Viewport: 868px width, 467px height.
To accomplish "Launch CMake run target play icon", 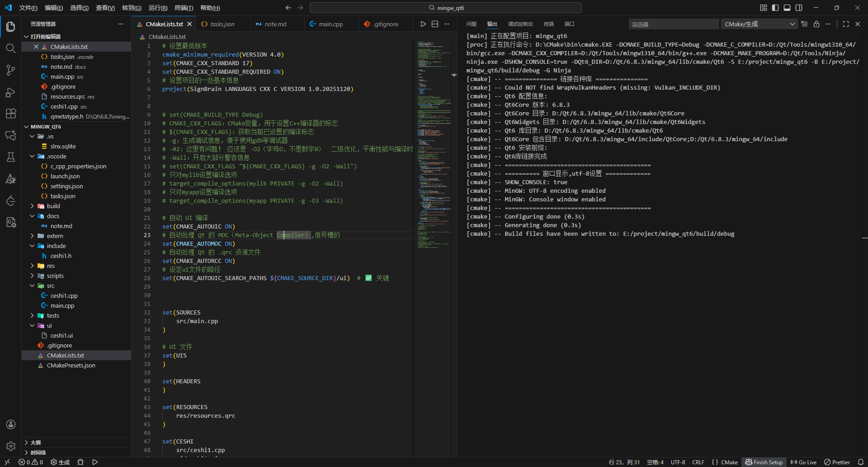I will click(95, 462).
